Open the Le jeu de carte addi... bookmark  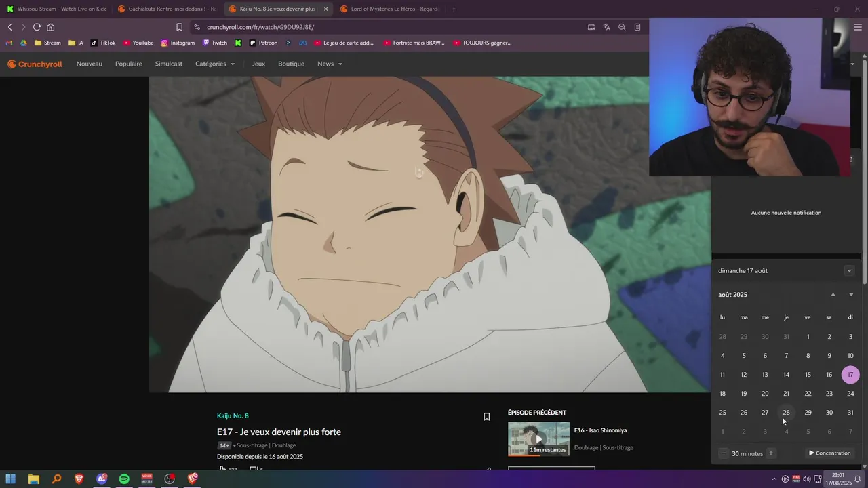(344, 43)
